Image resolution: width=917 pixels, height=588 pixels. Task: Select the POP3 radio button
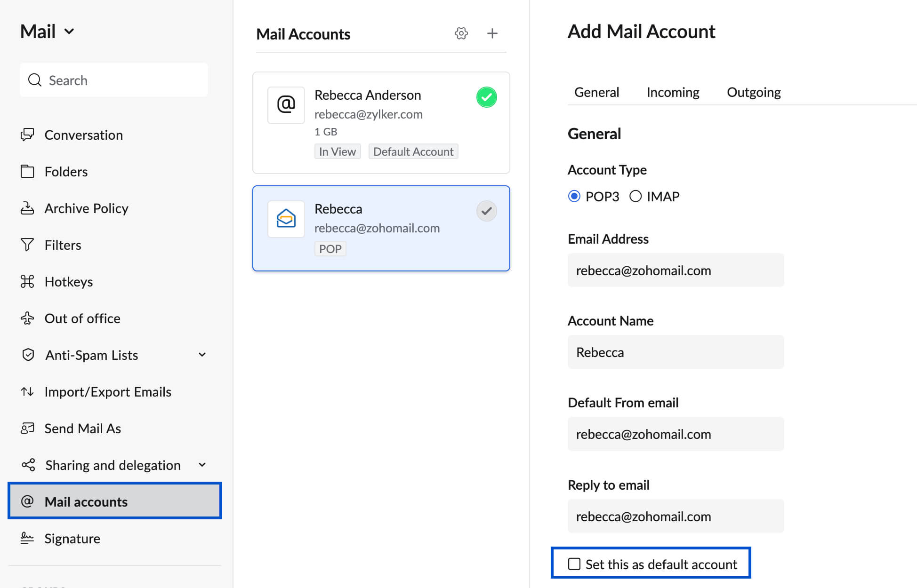(x=574, y=196)
